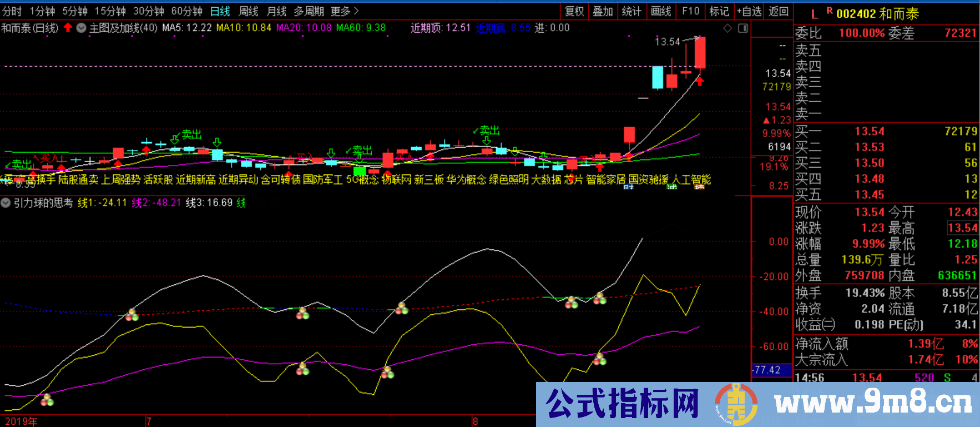This screenshot has width=980, height=427.
Task: Click the 返回 button
Action: point(779,11)
